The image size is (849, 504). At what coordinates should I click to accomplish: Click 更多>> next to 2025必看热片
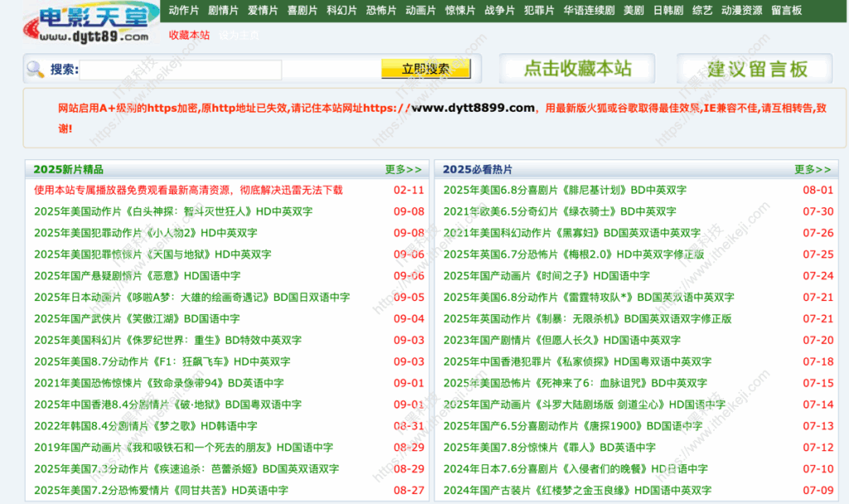(x=814, y=169)
